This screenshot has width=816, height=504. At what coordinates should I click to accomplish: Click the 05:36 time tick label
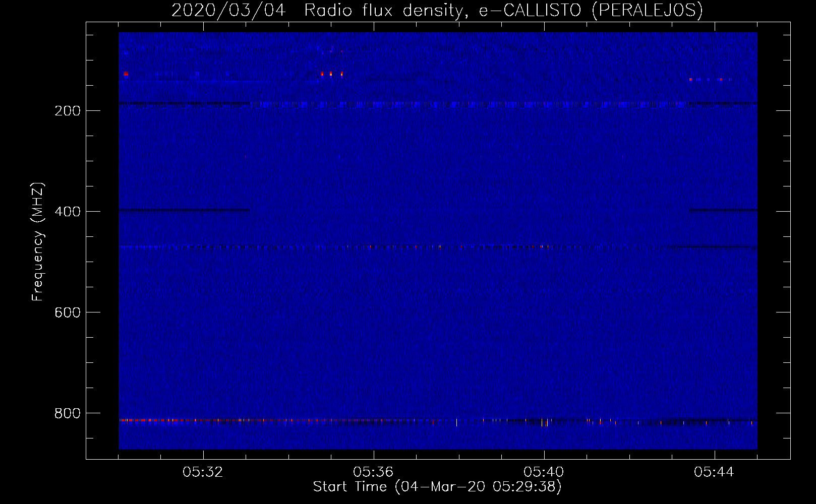click(373, 472)
